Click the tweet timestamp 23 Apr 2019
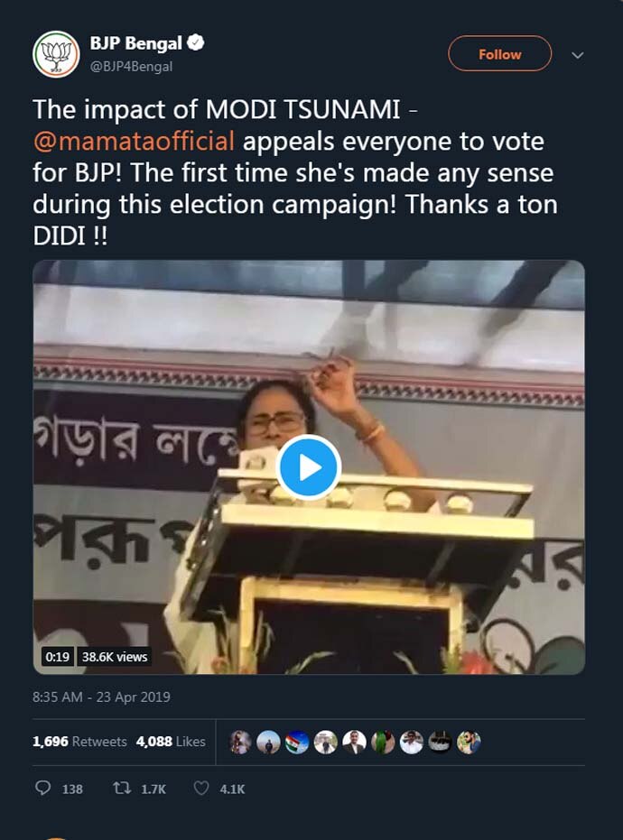The height and width of the screenshot is (840, 623). pyautogui.click(x=101, y=697)
